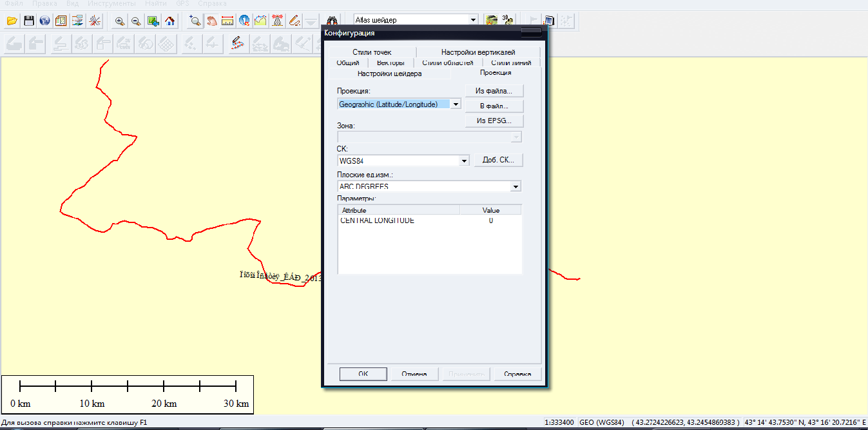Click the enabled line-edit icon in second toolbar

coord(236,43)
